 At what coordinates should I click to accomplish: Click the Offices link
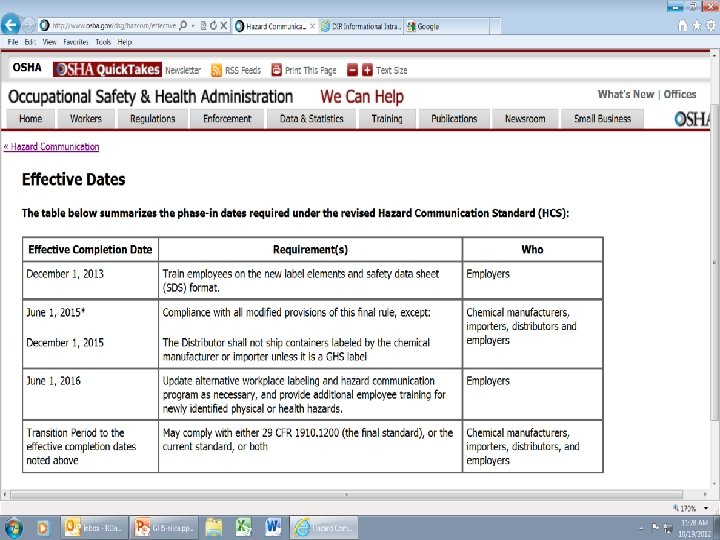pyautogui.click(x=680, y=94)
